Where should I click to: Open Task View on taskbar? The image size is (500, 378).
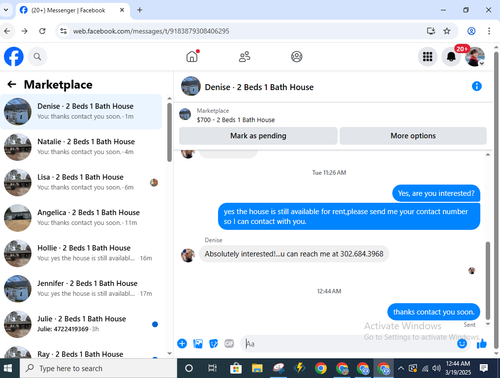212,368
